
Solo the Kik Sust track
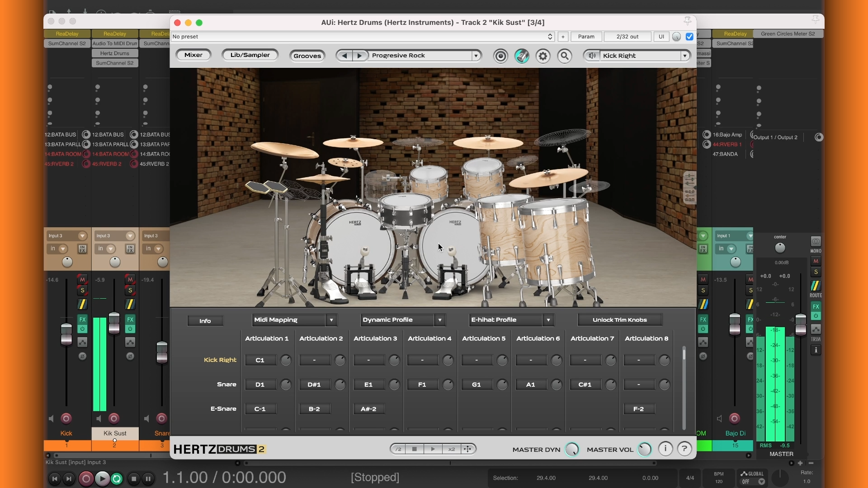coord(130,291)
